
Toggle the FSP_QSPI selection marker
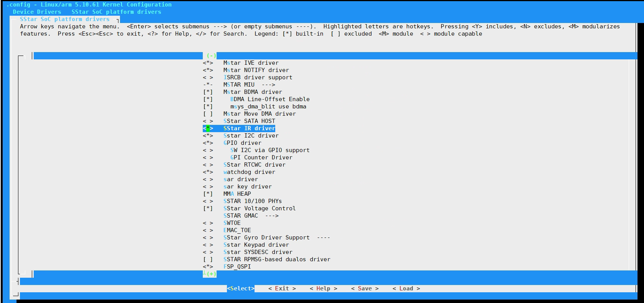point(208,267)
